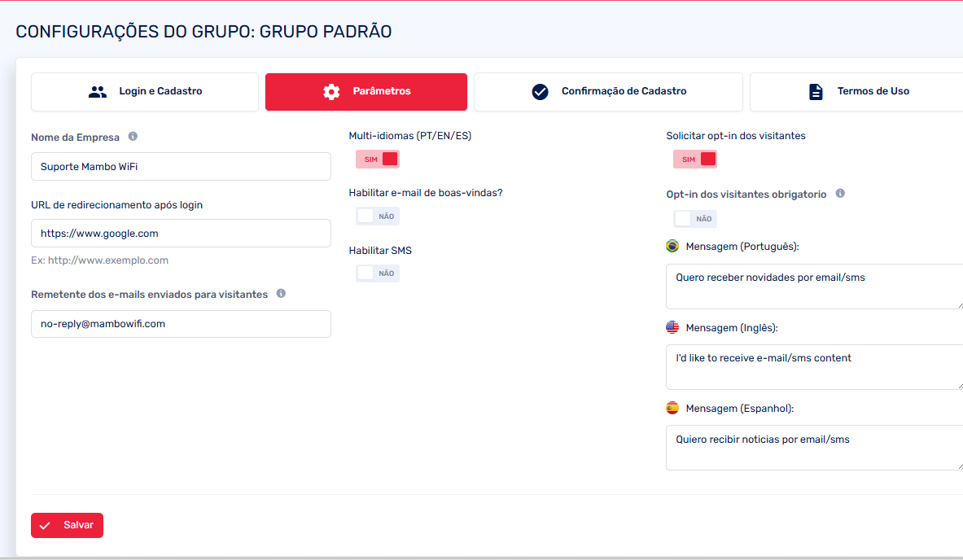Switch to the Termos de Uso tab
This screenshot has height=560, width=963.
[855, 92]
